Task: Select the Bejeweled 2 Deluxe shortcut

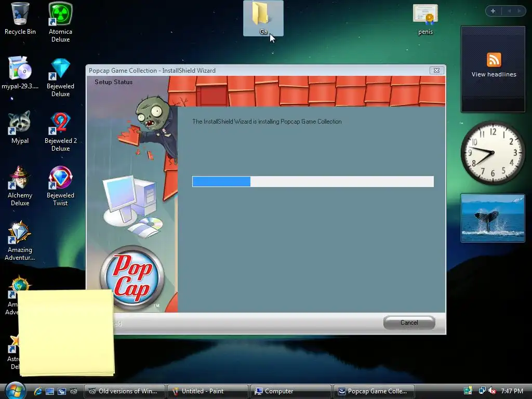Action: point(60,131)
